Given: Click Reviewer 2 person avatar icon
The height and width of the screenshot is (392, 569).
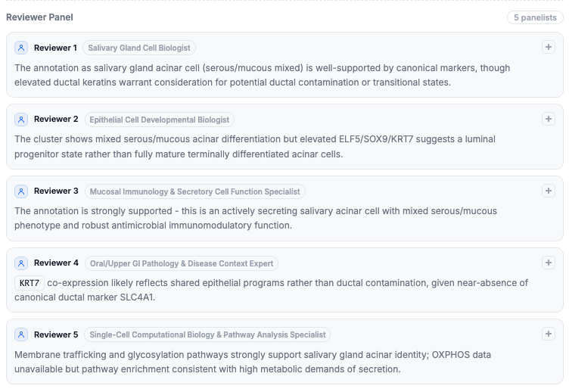Looking at the screenshot, I should (21, 120).
